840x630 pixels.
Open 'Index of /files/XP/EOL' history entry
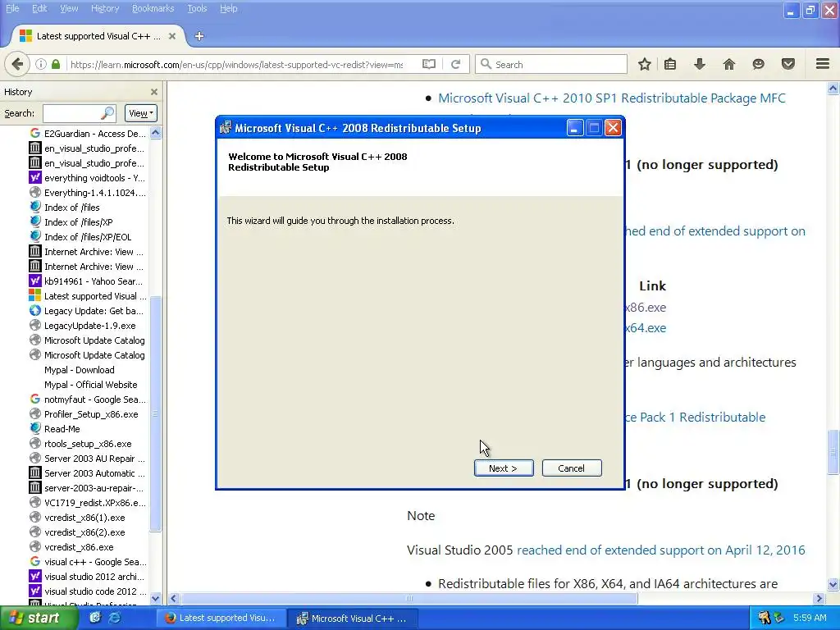pos(81,237)
